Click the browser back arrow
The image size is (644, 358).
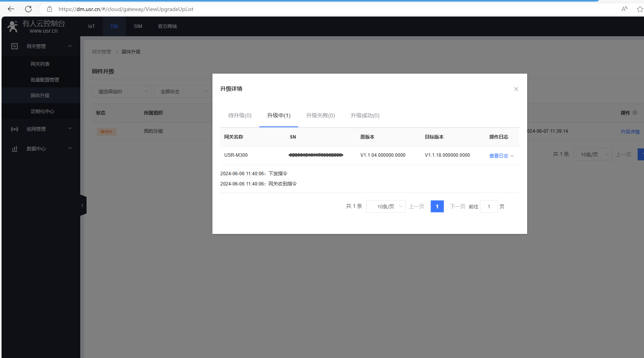click(11, 9)
